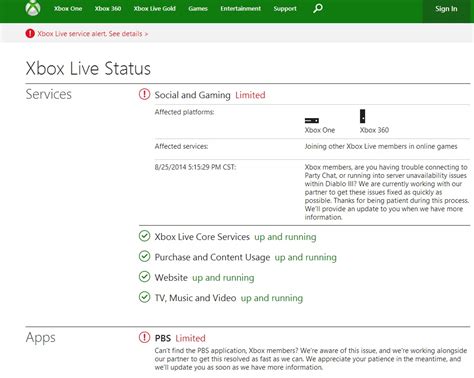The width and height of the screenshot is (474, 378).
Task: Expand Purchase and Content Usage status
Action: click(x=212, y=257)
